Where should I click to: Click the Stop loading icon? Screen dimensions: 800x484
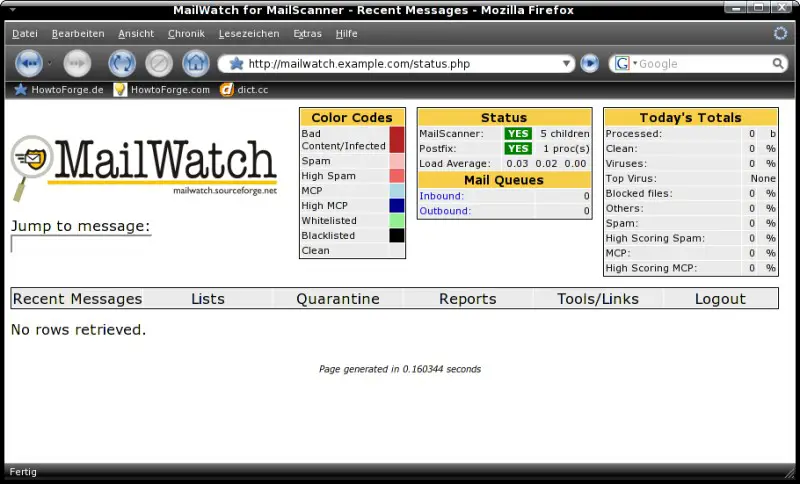click(x=159, y=64)
